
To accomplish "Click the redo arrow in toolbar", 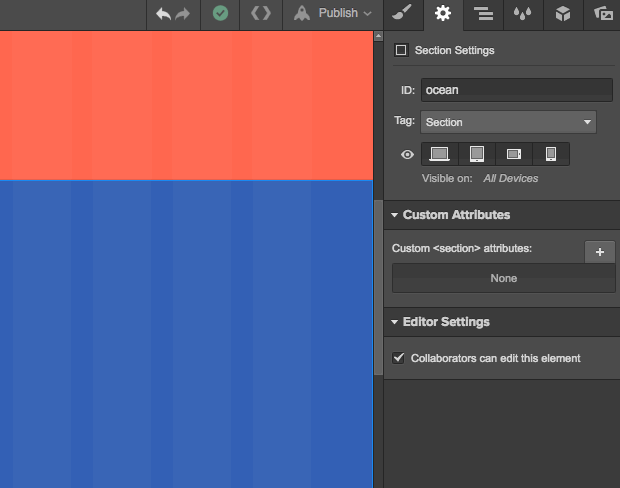I will 182,14.
